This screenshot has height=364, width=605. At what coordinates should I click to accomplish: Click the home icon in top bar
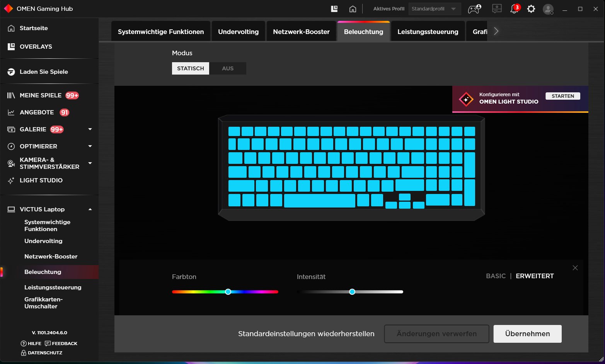[x=353, y=9]
